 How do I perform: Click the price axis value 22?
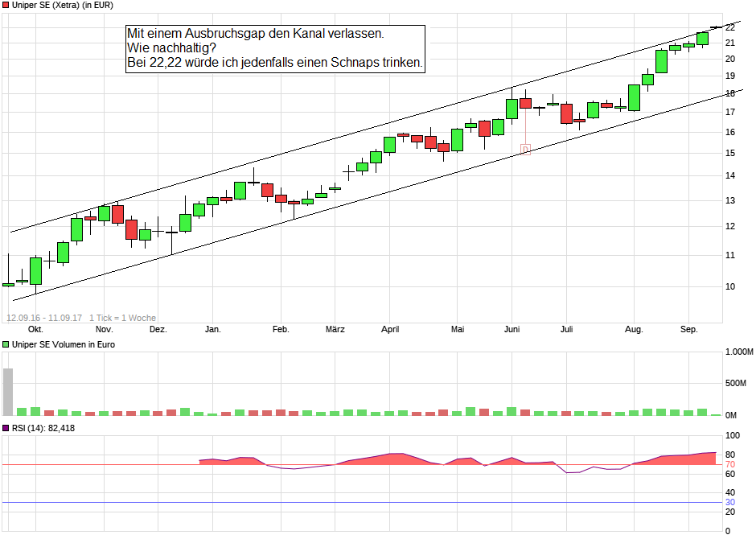click(730, 27)
